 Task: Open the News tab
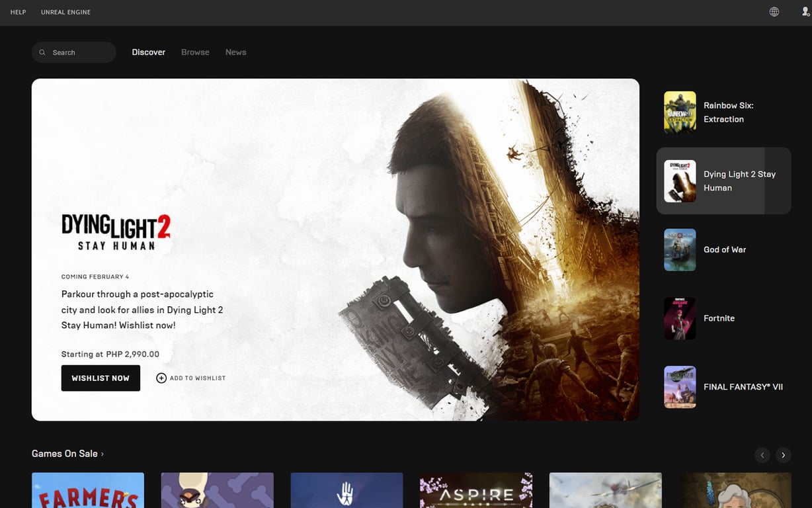tap(235, 52)
